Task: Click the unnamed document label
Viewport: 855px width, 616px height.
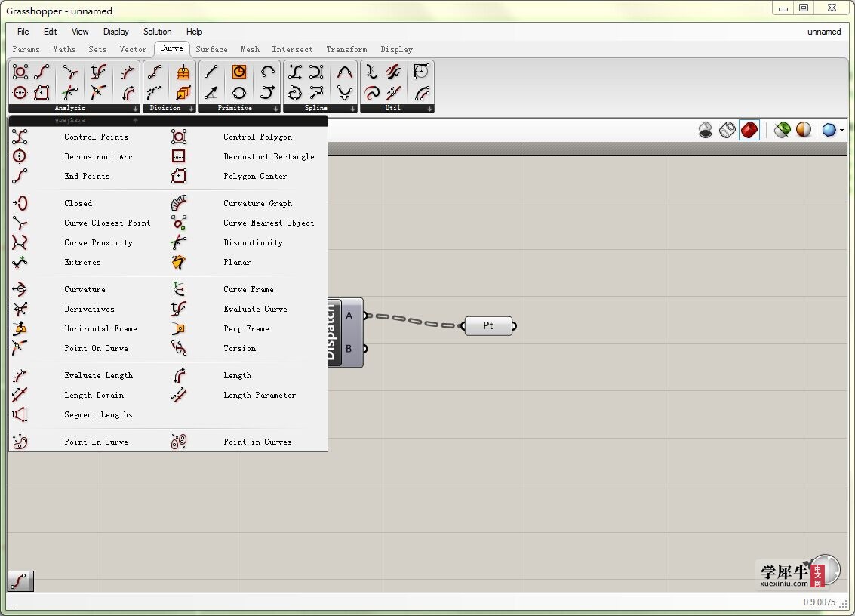Action: (x=824, y=32)
